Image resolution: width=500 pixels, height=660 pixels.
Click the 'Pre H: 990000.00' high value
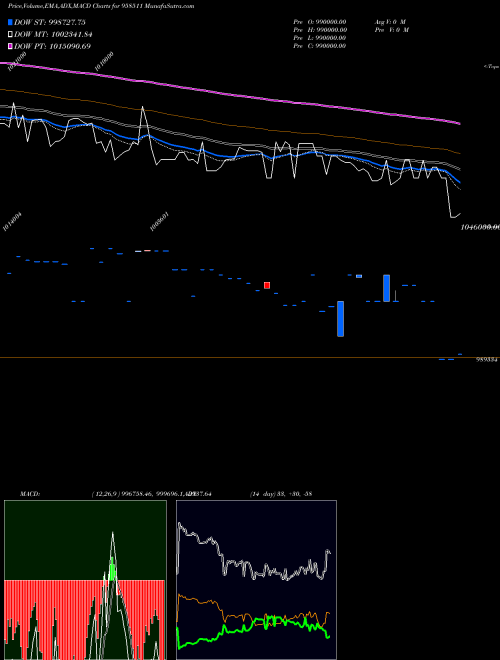pyautogui.click(x=320, y=30)
